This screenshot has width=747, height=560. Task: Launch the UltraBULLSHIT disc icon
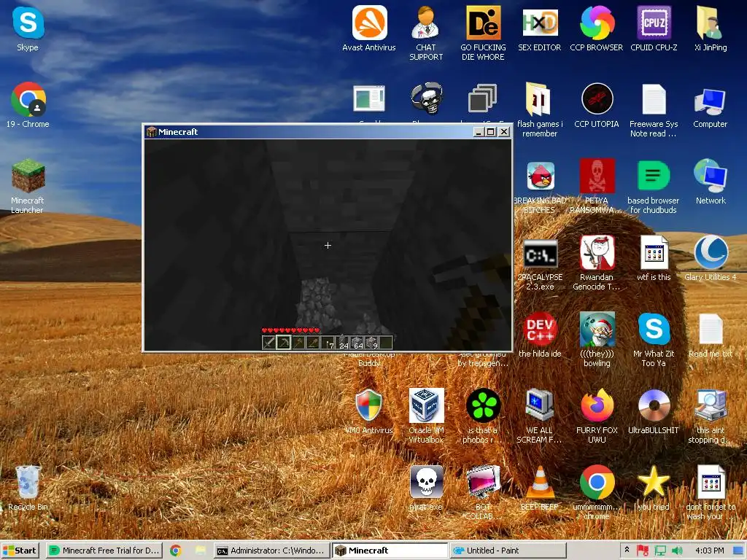point(653,411)
